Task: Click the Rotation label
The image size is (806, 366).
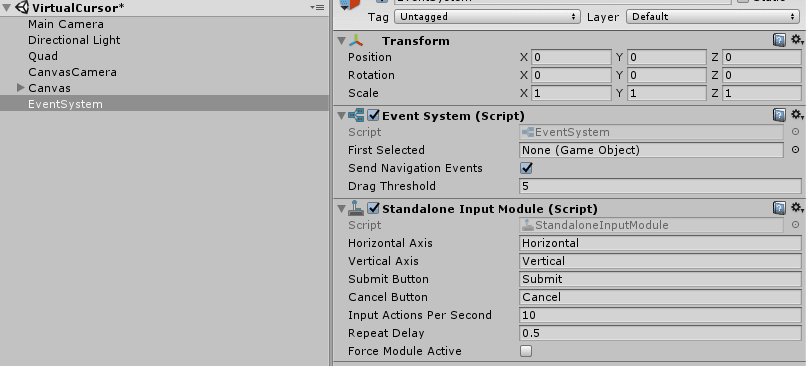Action: pos(371,75)
